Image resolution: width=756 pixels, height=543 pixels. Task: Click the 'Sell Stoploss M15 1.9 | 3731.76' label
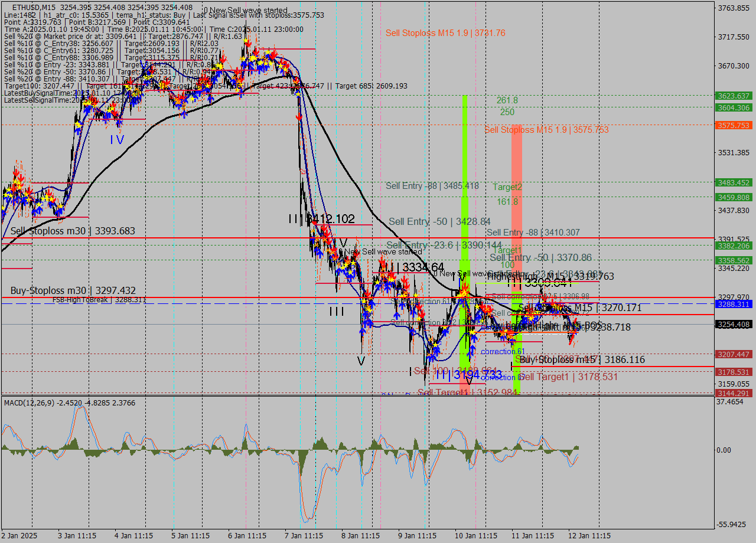445,33
